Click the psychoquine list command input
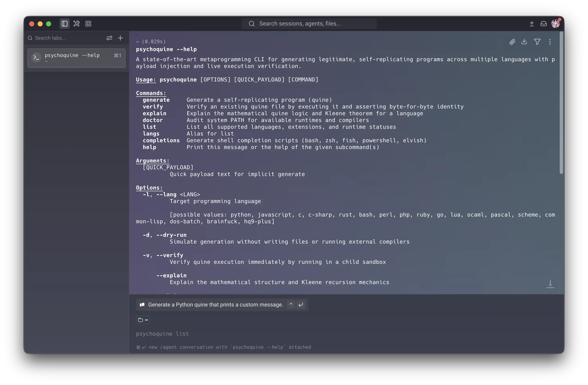 click(x=162, y=334)
